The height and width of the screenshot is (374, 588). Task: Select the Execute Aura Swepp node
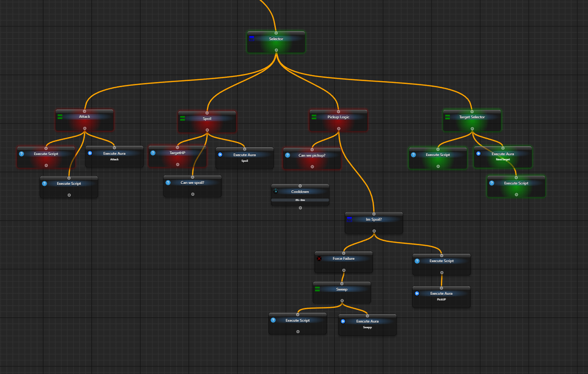[x=367, y=324]
